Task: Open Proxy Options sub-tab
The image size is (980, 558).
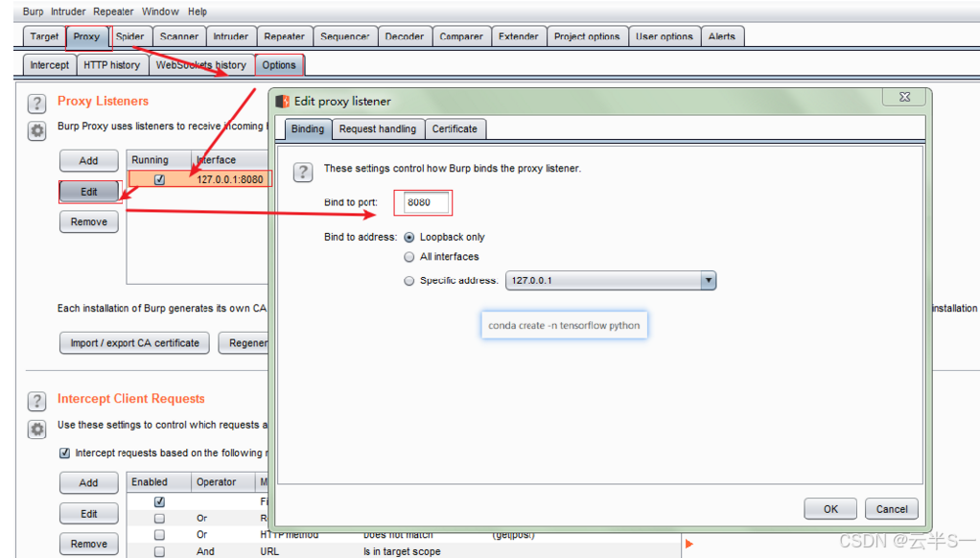Action: coord(279,65)
